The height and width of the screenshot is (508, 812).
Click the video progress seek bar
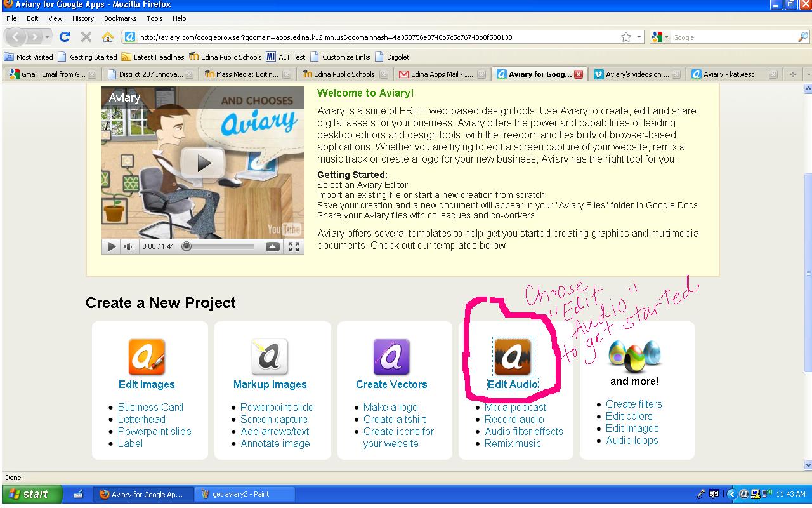(219, 246)
